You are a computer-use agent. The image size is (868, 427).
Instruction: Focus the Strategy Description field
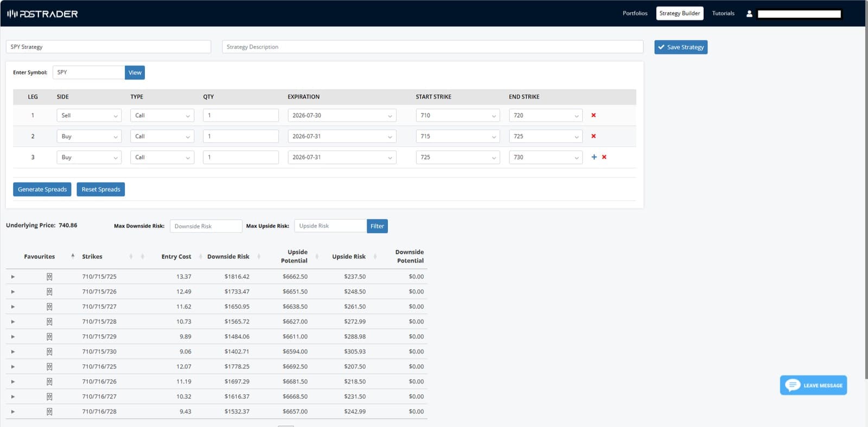(x=432, y=47)
